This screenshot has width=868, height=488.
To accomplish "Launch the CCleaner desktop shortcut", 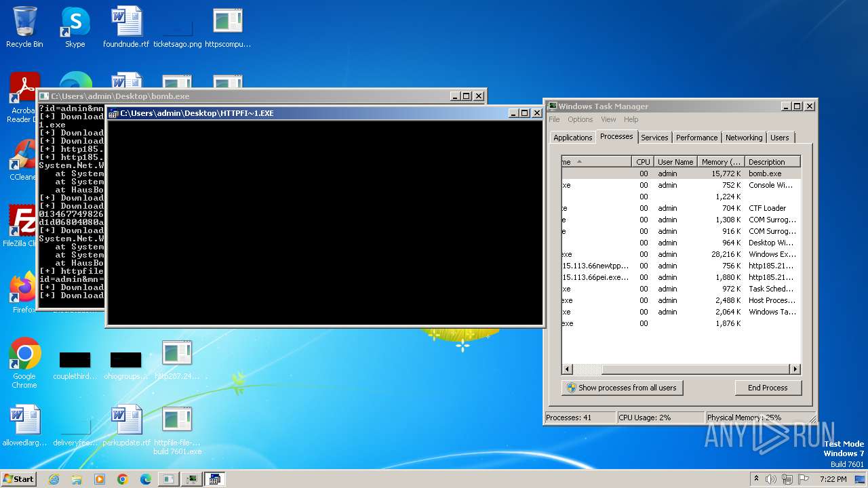I will click(23, 160).
